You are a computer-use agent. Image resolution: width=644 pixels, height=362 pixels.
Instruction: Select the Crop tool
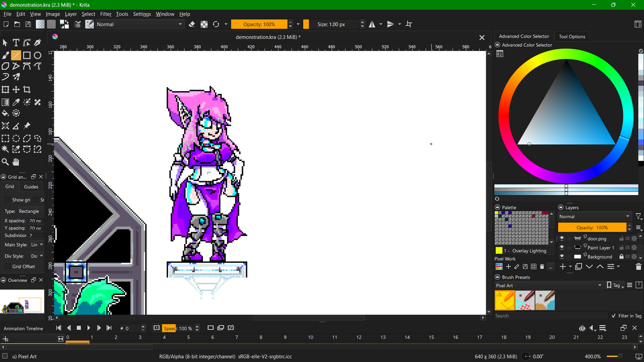click(27, 90)
